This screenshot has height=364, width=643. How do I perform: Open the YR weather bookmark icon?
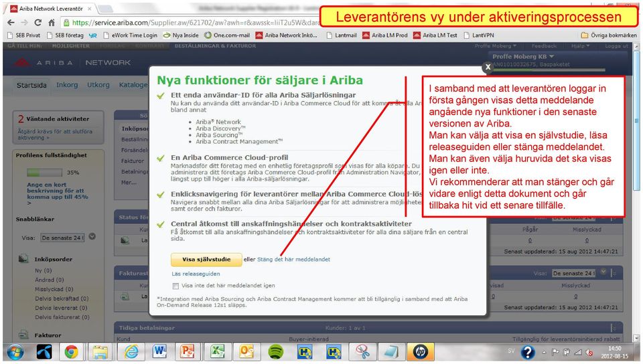point(93,35)
